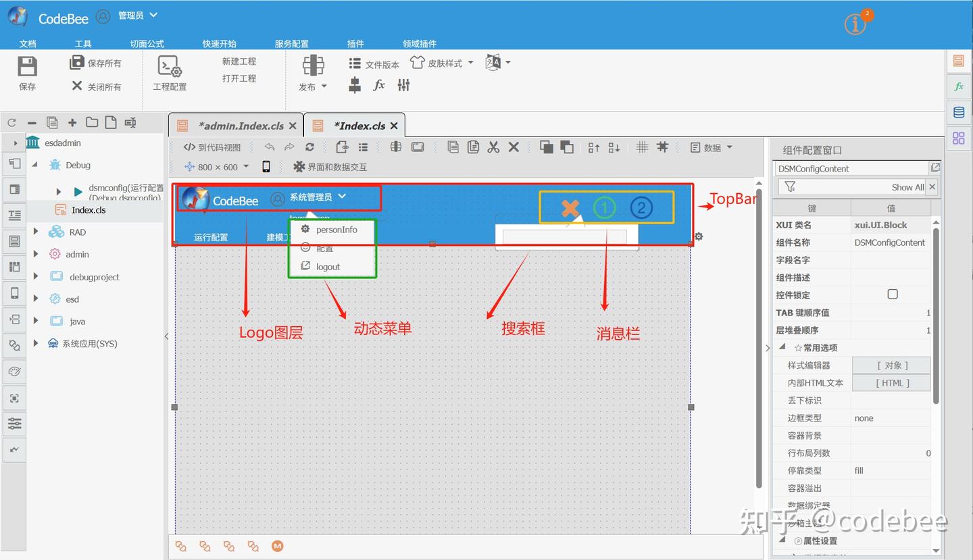Click the copy icon in the designer toolbar
This screenshot has width=973, height=560.
[453, 147]
